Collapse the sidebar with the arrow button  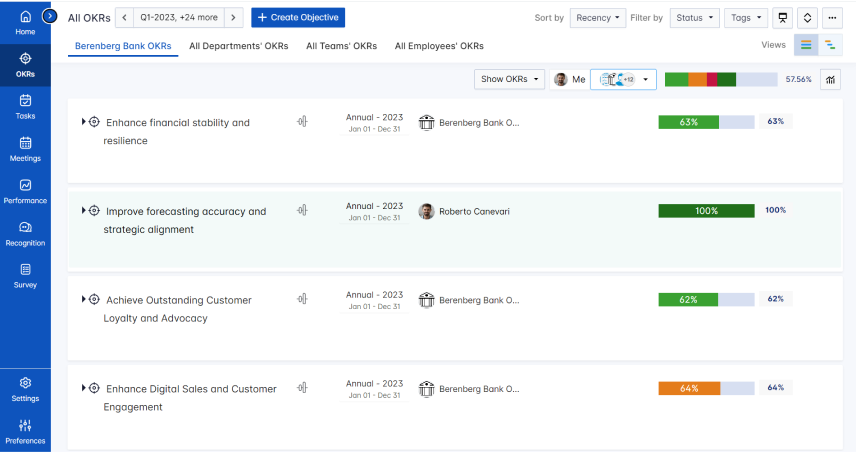click(x=50, y=16)
